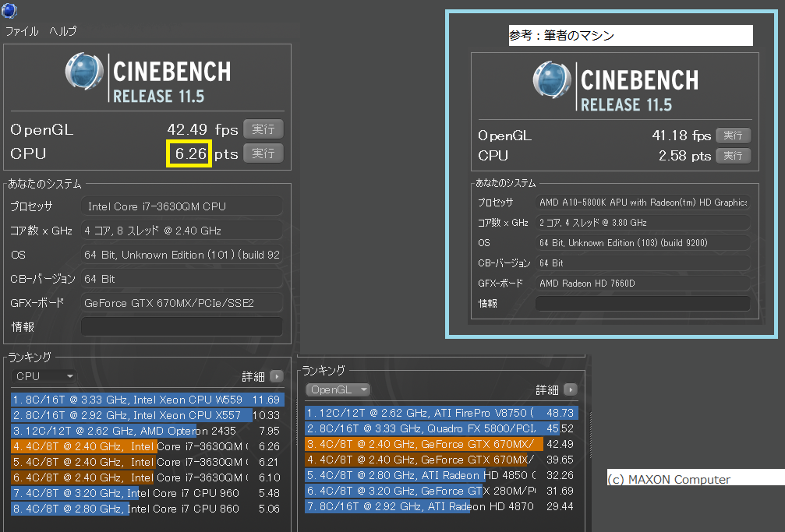Select OpenGL row 2. Quadro FX 5800 45.52
Screen dimensions: 785x532
[x=441, y=428]
